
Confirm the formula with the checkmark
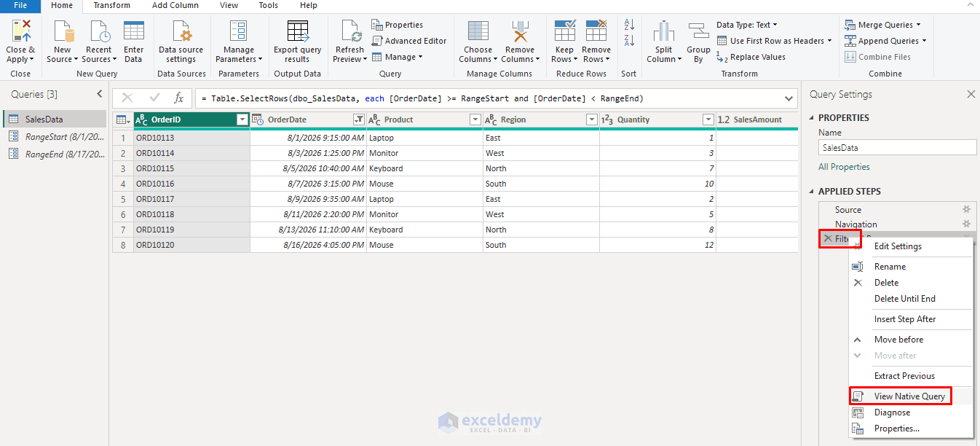pyautogui.click(x=154, y=98)
